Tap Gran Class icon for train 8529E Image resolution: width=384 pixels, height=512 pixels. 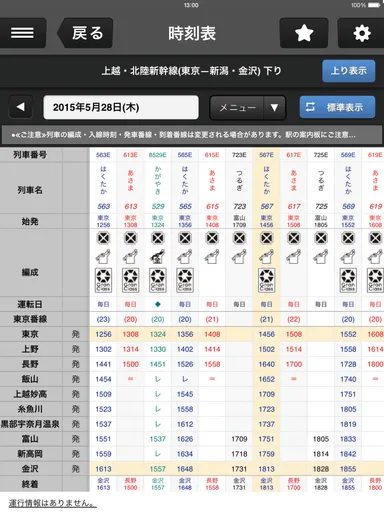158,280
